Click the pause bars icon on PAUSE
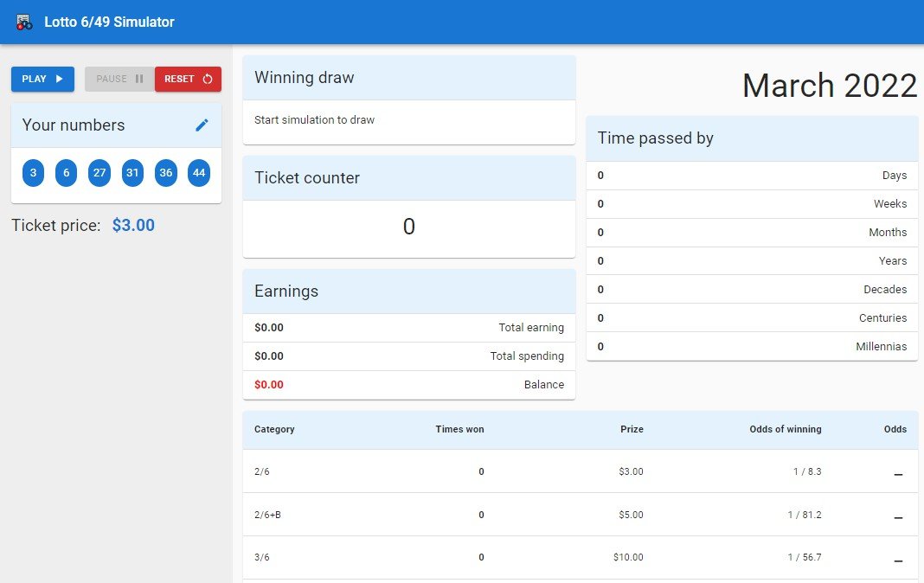Image resolution: width=924 pixels, height=583 pixels. (138, 79)
